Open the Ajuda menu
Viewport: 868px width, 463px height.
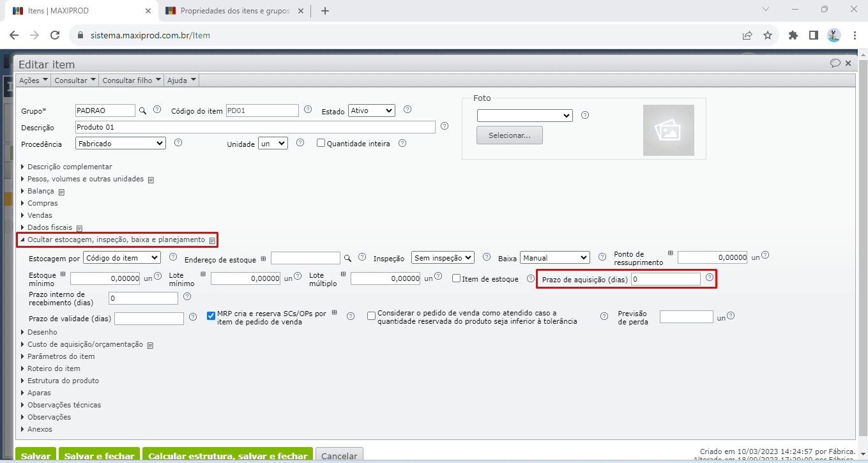pos(181,80)
